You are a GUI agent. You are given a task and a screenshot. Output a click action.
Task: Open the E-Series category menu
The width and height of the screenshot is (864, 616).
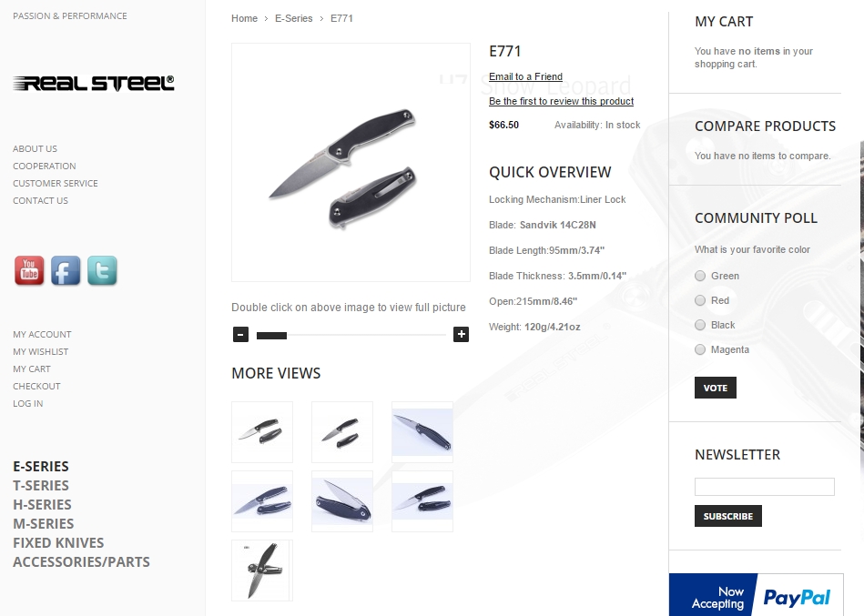point(41,466)
